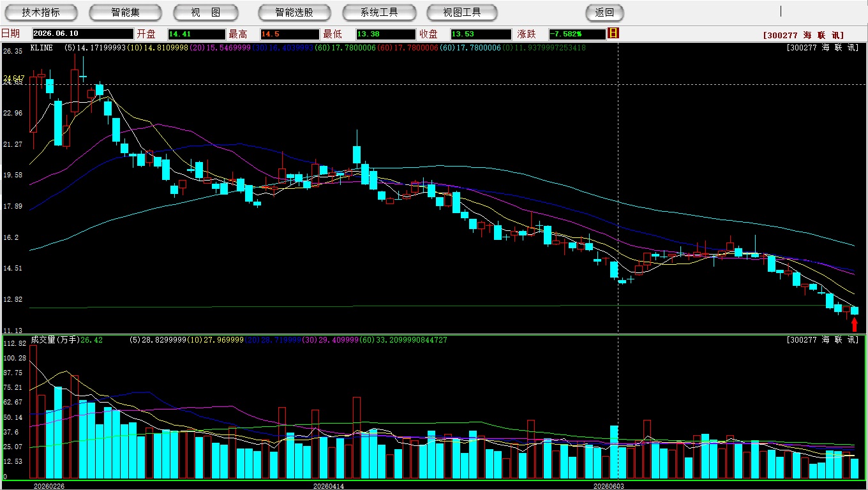The width and height of the screenshot is (868, 490).
Task: Click the (5)14.17199993 moving average value
Action: (95, 48)
